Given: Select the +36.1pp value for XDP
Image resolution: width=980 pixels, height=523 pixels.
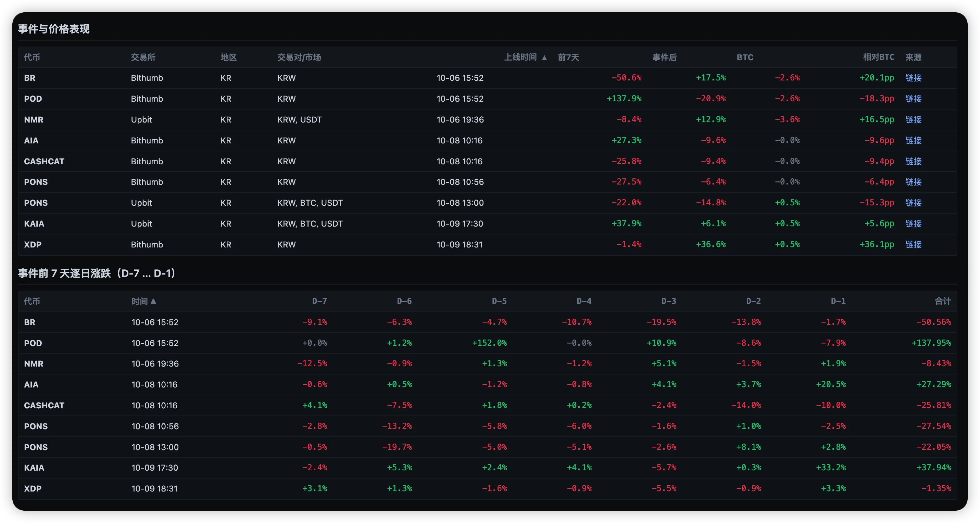Looking at the screenshot, I should (877, 245).
